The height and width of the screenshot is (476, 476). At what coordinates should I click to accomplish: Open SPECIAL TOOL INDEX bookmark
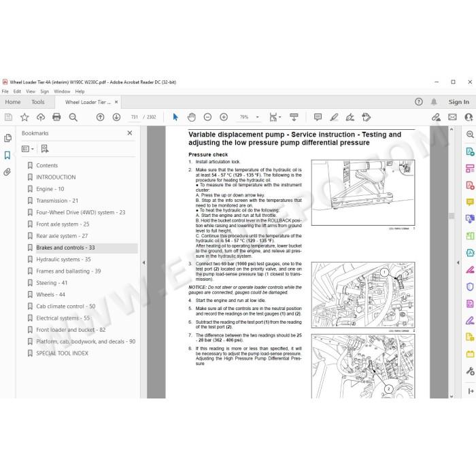tap(63, 354)
